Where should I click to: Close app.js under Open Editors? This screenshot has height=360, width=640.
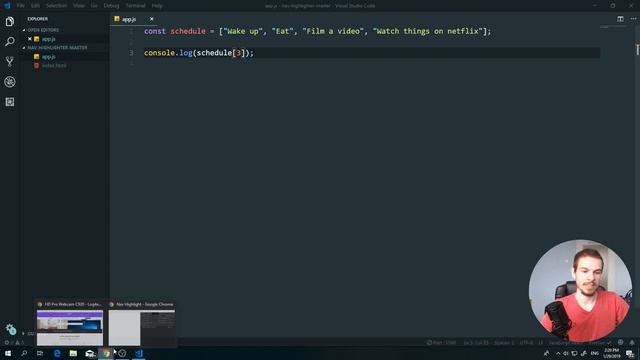(30, 39)
